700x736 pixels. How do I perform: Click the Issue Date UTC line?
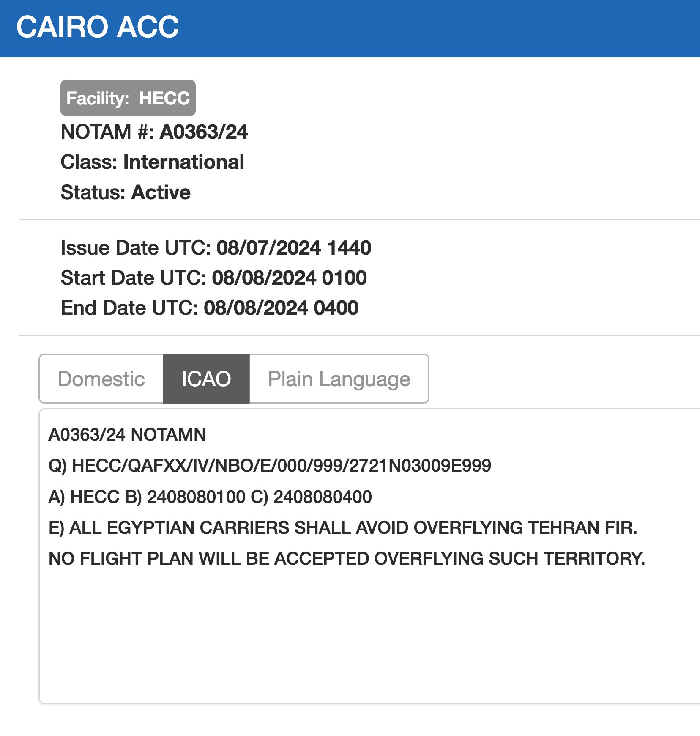[216, 248]
